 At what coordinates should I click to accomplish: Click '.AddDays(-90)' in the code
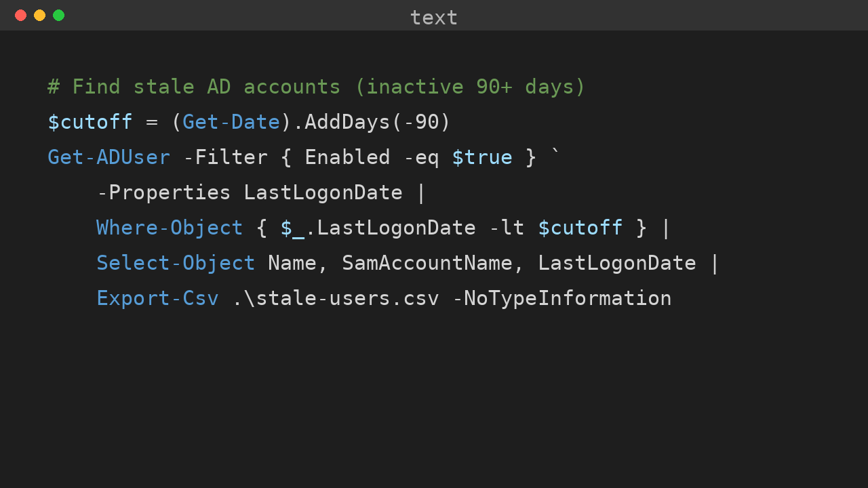[372, 122]
